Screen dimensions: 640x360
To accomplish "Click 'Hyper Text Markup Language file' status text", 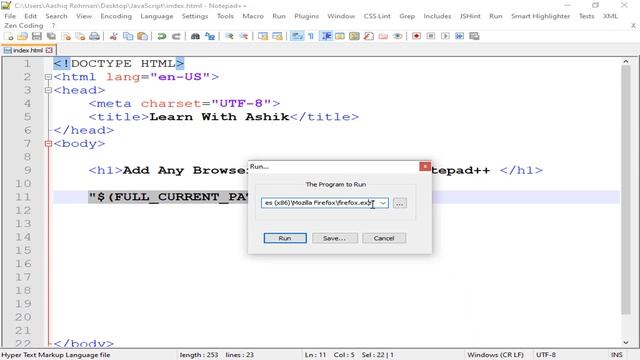I will click(x=56, y=355).
